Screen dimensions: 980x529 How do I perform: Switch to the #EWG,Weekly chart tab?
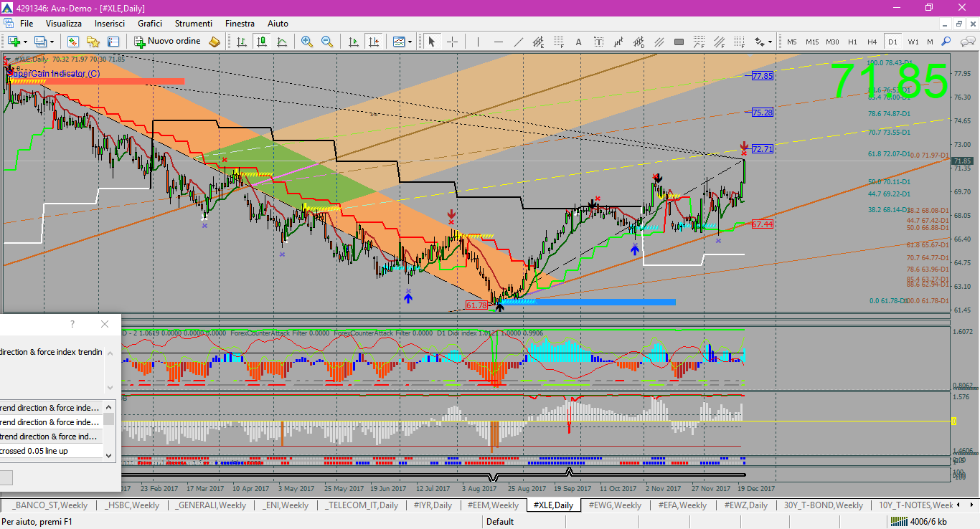[x=615, y=505]
